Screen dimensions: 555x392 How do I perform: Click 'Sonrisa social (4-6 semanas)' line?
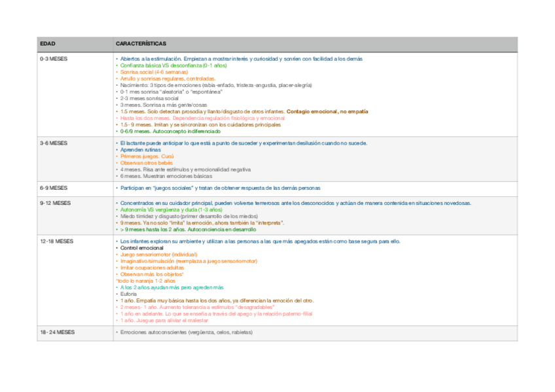pos(154,72)
